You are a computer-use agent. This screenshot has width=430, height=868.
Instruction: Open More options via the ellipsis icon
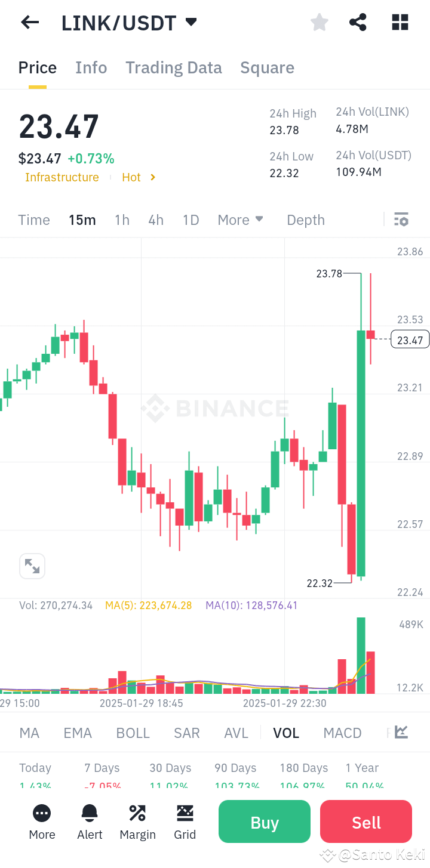click(x=42, y=813)
